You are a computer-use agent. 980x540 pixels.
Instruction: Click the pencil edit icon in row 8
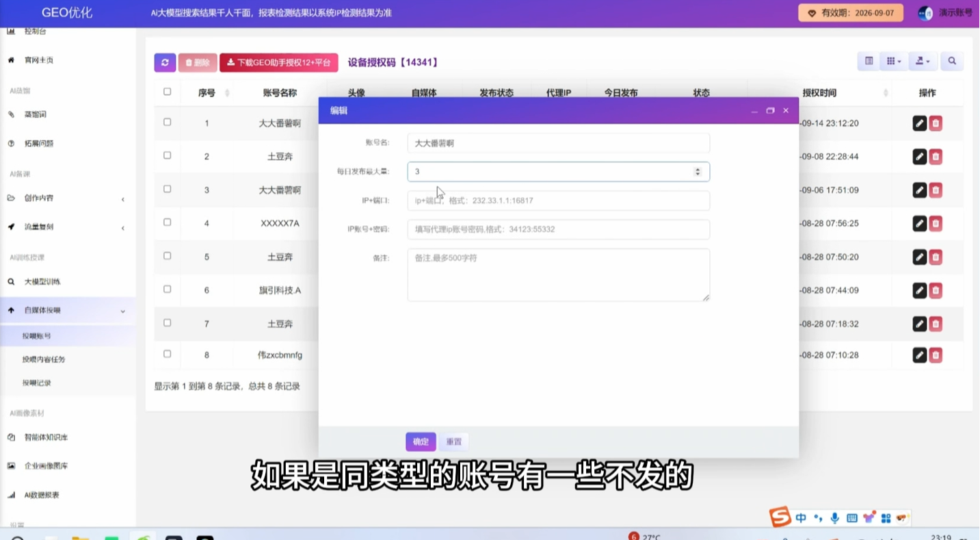920,355
